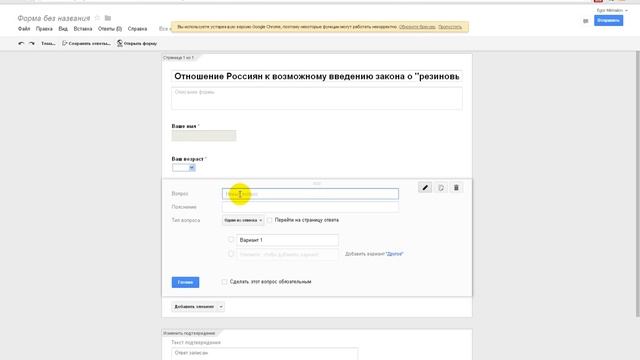
Task: Open form via Открыть форму icon button
Action: [137, 43]
